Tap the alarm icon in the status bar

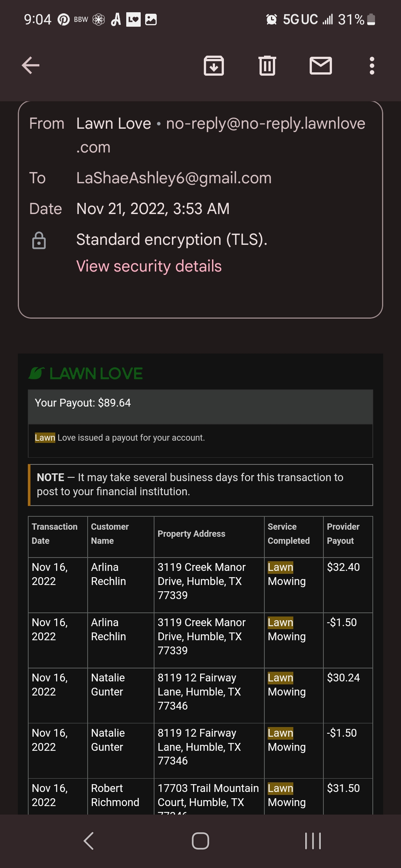(x=271, y=19)
